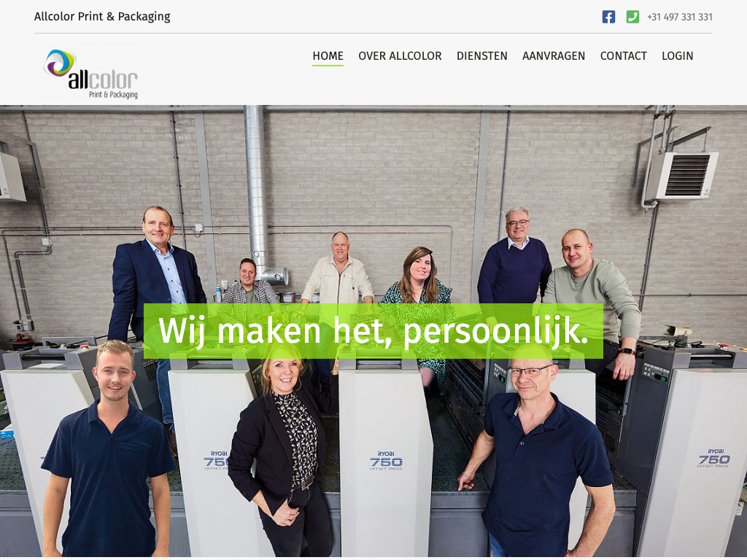Click the wall-mounted heater in hero photo
Screen dimensions: 747x560
(x=682, y=175)
